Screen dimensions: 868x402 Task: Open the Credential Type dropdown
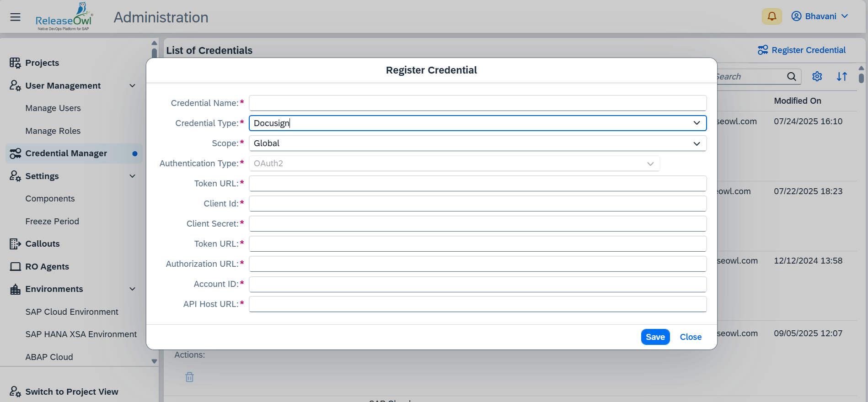coord(696,123)
